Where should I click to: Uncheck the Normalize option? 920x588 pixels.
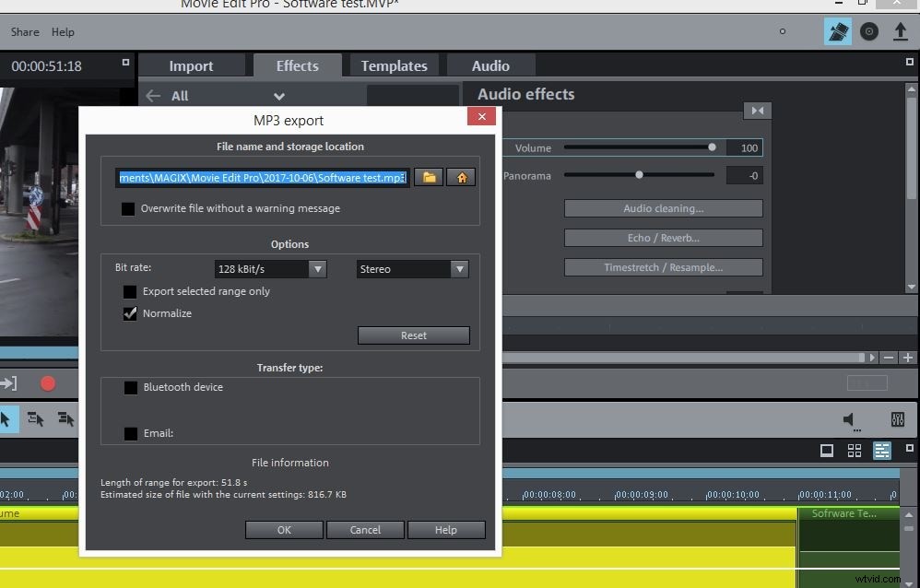[x=130, y=313]
